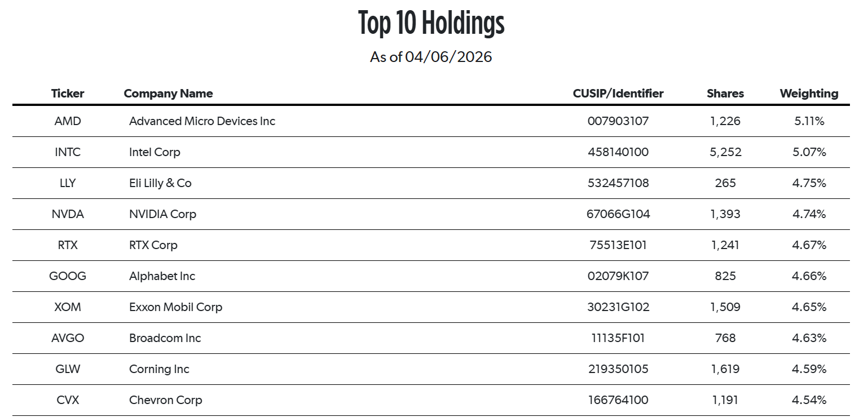Image resolution: width=868 pixels, height=417 pixels.
Task: Select the Broadcom Inc company name
Action: point(165,338)
